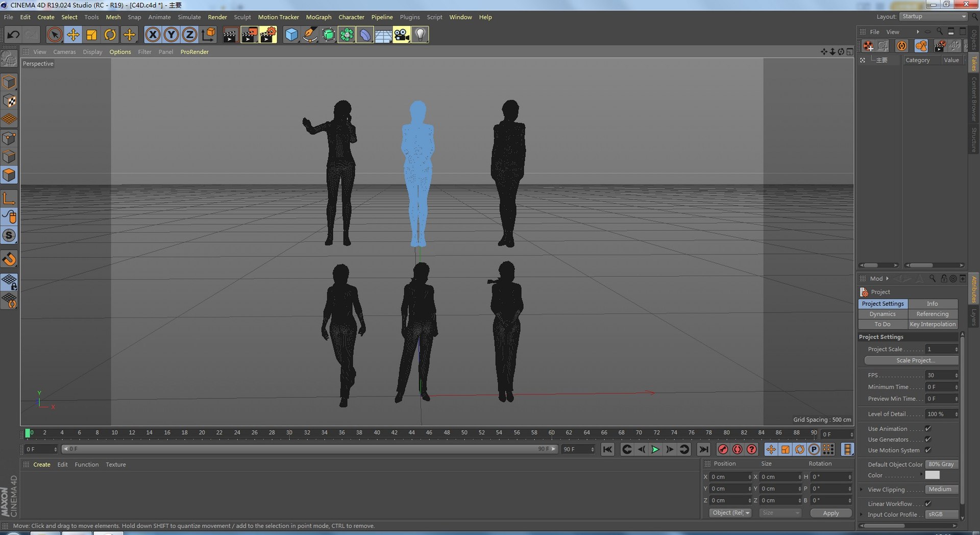The height and width of the screenshot is (535, 980).
Task: Click the Coordinate System toggle icon
Action: (x=208, y=35)
